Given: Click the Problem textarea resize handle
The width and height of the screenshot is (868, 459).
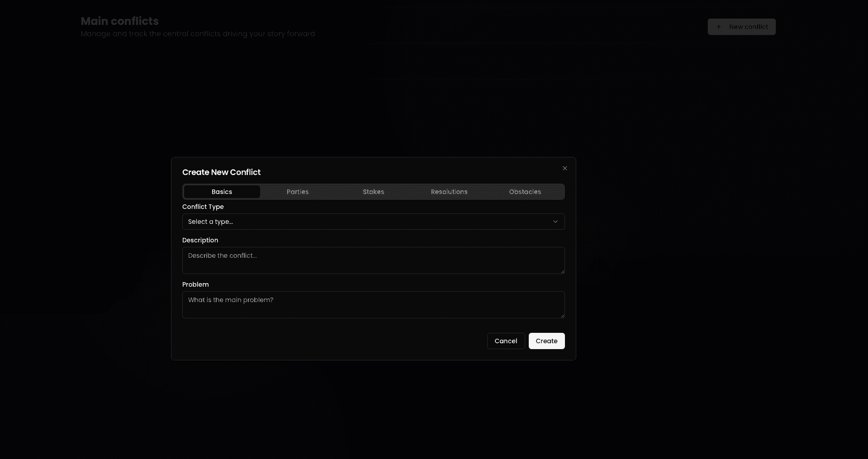Looking at the screenshot, I should coord(562,316).
